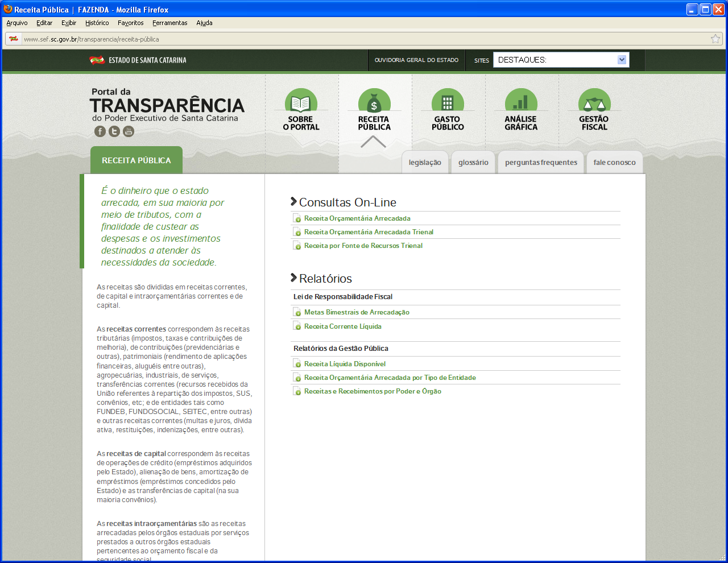The image size is (728, 563).
Task: Click the document icon beside Receita Orçamentária Arrecadada Trienal
Action: click(x=297, y=232)
